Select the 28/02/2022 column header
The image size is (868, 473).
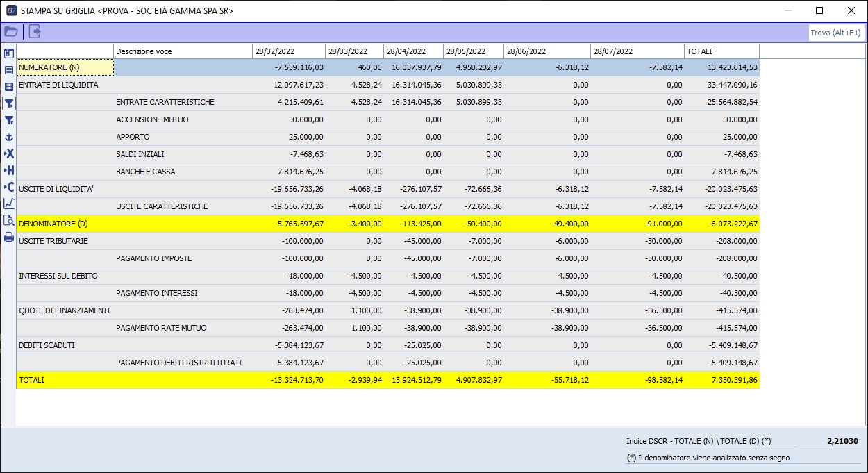288,51
